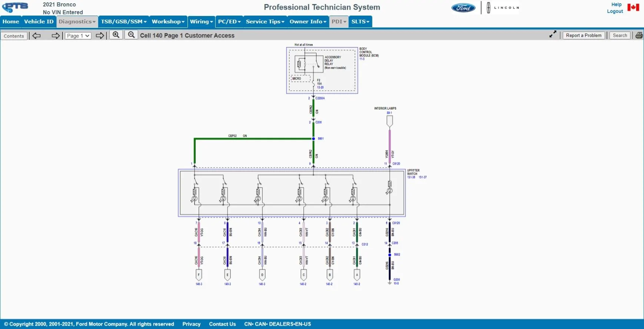
Task: Click the G200 ground label
Action: click(397, 280)
